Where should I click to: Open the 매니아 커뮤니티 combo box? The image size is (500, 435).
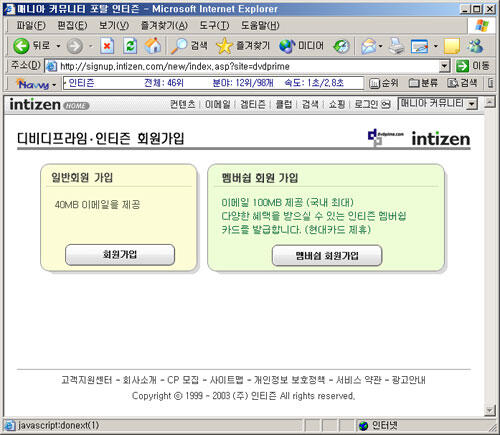[438, 104]
